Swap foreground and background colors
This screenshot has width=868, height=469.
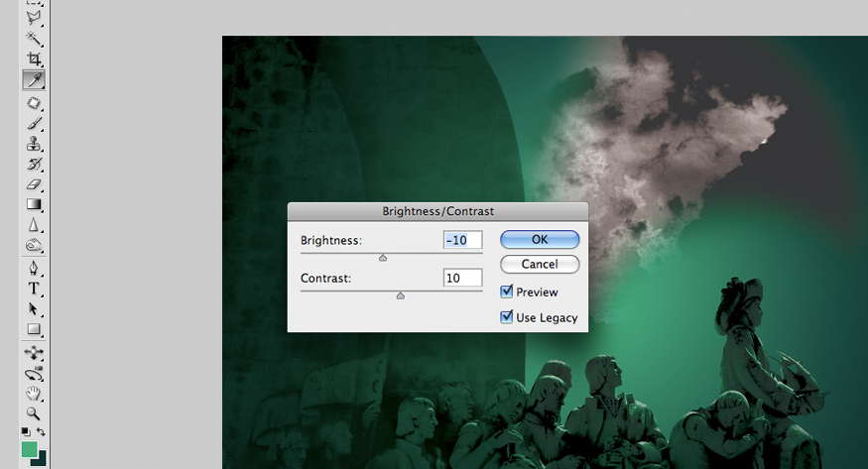click(x=41, y=431)
